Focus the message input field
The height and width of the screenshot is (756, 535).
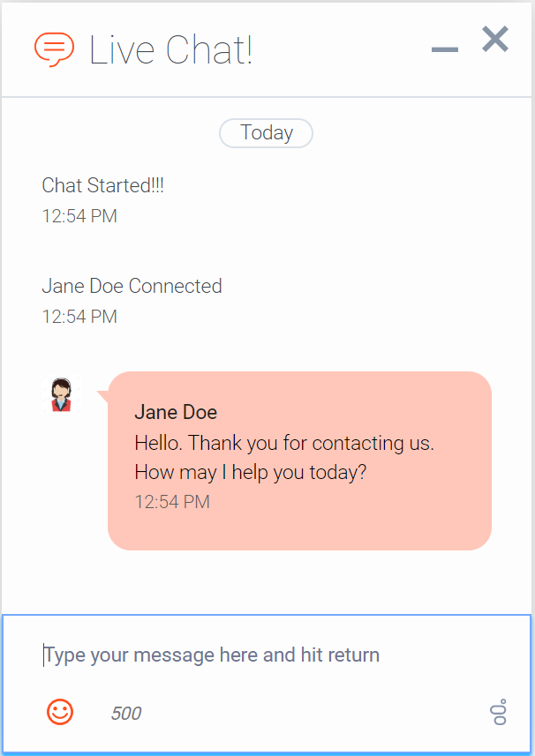(x=267, y=655)
